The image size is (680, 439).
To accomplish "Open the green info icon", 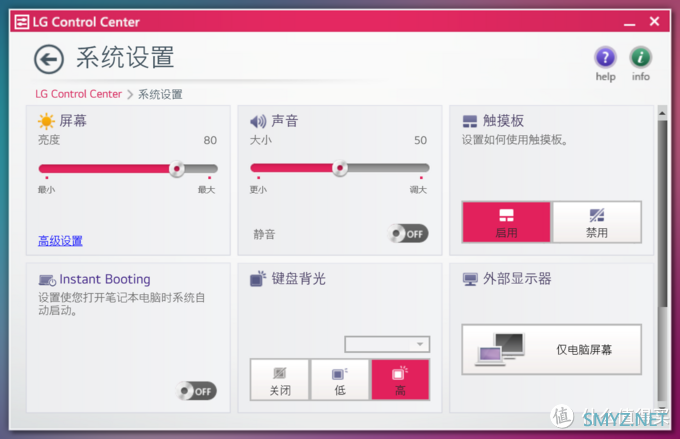I will point(641,57).
